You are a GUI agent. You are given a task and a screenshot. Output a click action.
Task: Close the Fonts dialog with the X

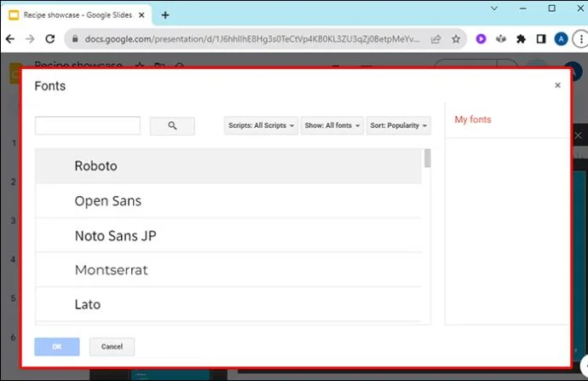557,85
